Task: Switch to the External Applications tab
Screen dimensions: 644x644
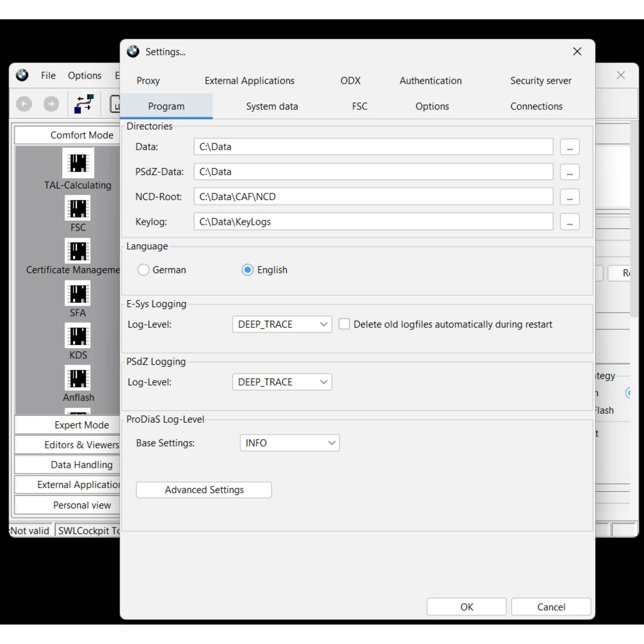Action: [x=249, y=81]
